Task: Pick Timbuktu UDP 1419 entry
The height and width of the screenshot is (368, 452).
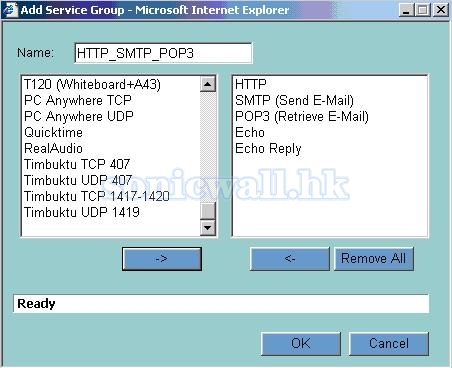Action: tap(82, 212)
